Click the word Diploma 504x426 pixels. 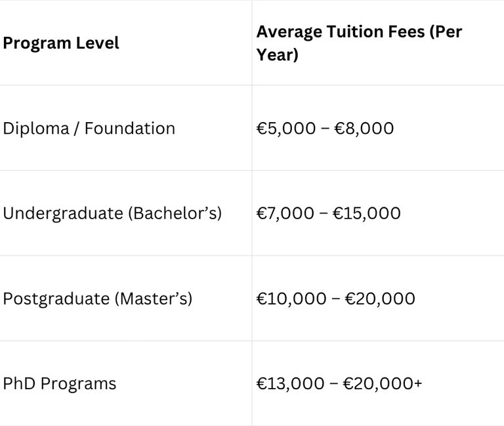pos(36,128)
